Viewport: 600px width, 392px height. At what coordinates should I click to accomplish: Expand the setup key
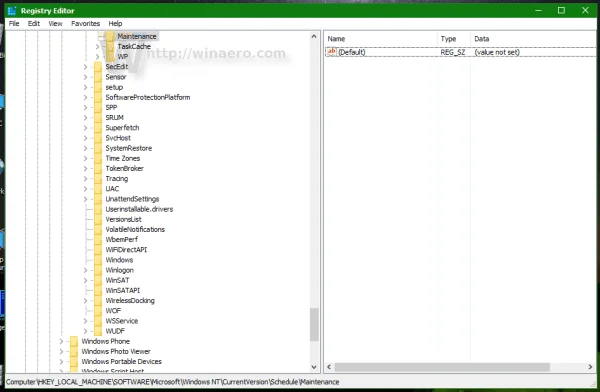click(85, 87)
